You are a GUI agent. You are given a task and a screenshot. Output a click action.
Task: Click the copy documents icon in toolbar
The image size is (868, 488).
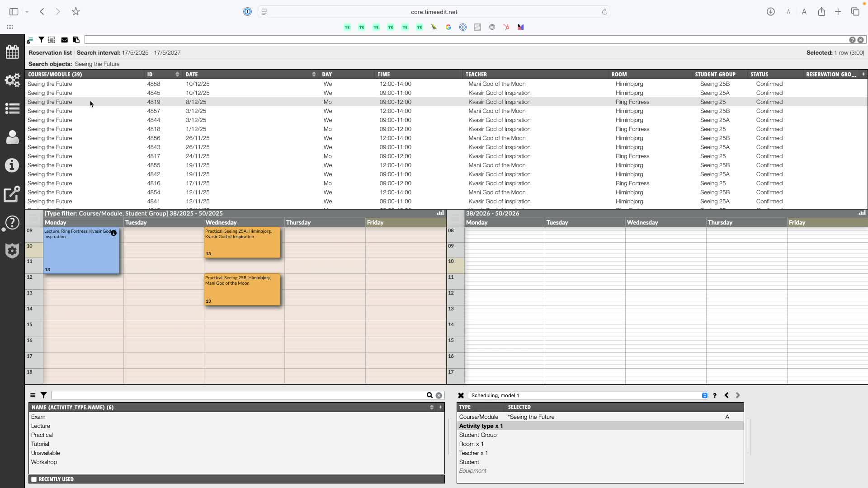[76, 40]
